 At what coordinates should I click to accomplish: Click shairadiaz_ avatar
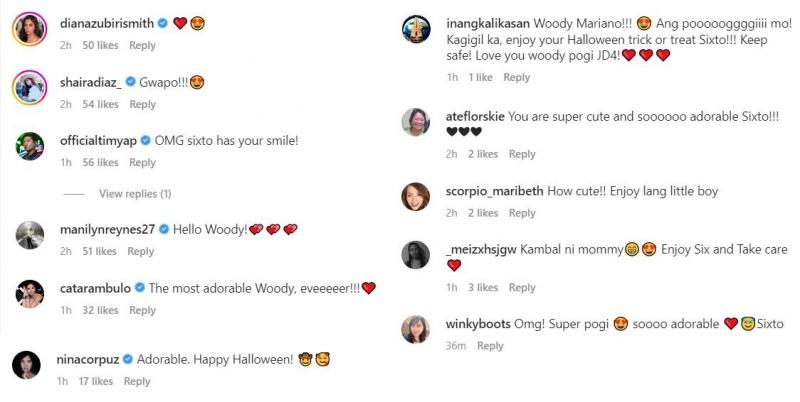pos(29,88)
